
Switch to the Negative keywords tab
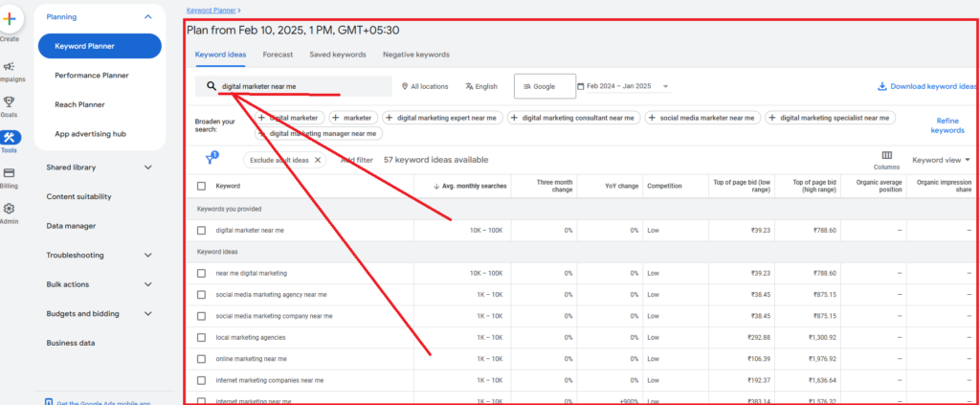(416, 55)
